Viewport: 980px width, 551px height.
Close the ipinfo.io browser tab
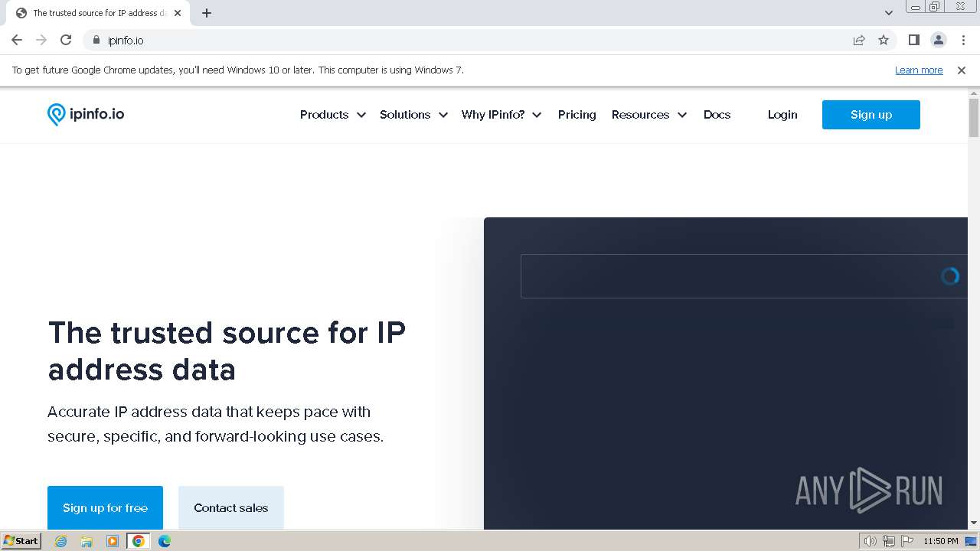[178, 13]
